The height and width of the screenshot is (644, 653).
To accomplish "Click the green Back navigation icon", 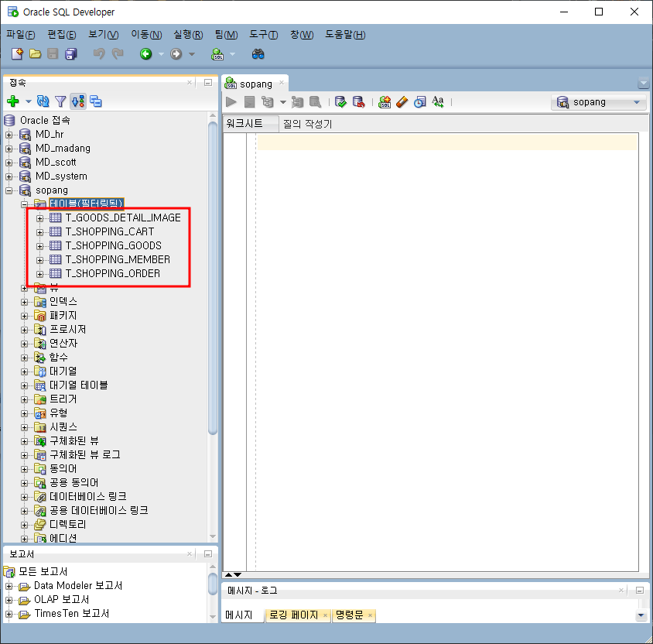I will click(145, 53).
